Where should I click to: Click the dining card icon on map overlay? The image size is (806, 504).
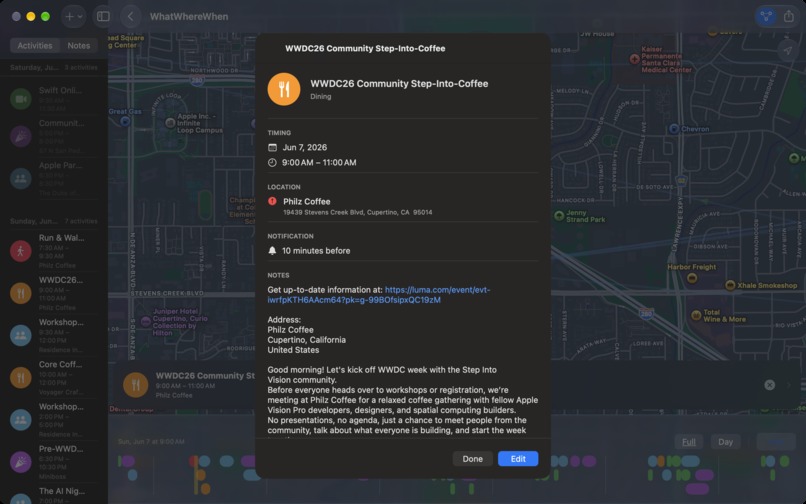(x=136, y=385)
